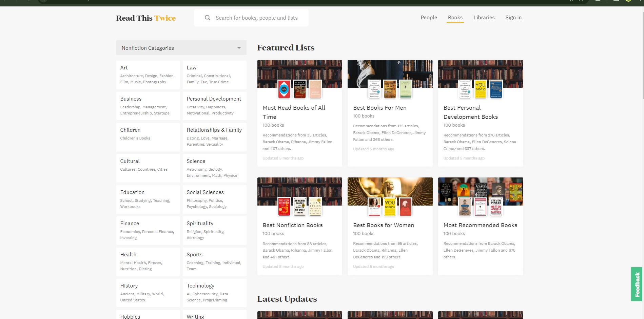This screenshot has height=319, width=644.
Task: Visit the Hobbies category
Action: pos(148,315)
